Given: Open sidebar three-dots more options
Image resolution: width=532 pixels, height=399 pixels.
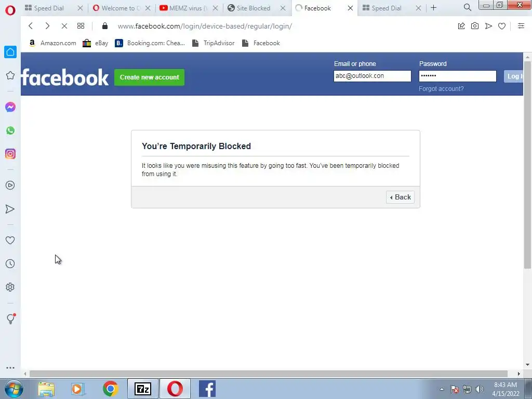Looking at the screenshot, I should click(x=10, y=368).
